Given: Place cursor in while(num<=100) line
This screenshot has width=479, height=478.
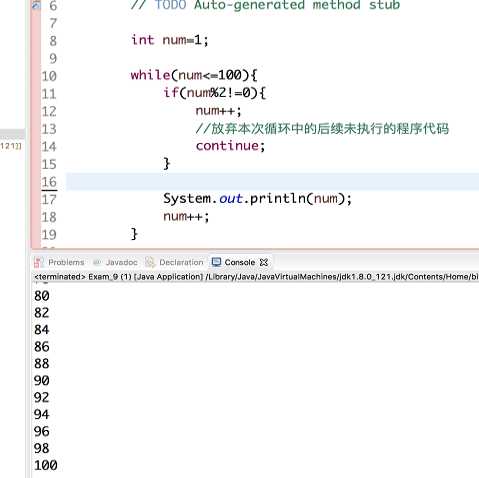Looking at the screenshot, I should tap(194, 75).
